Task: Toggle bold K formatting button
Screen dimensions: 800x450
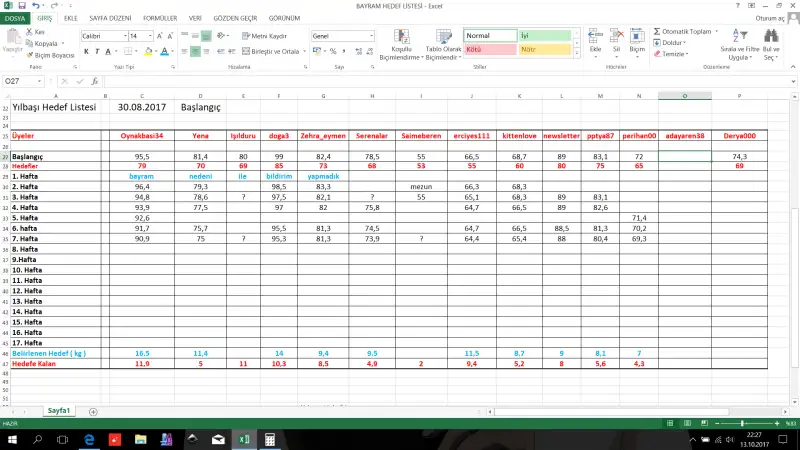Action: (84, 50)
